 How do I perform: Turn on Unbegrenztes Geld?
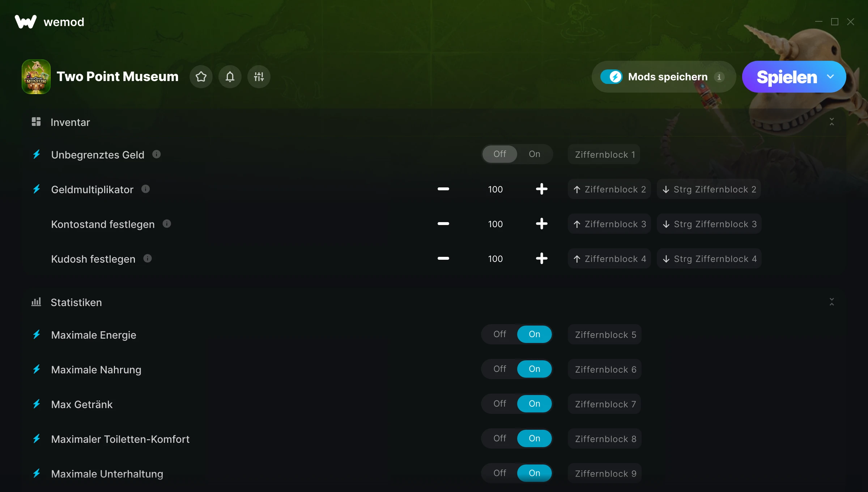click(x=534, y=154)
